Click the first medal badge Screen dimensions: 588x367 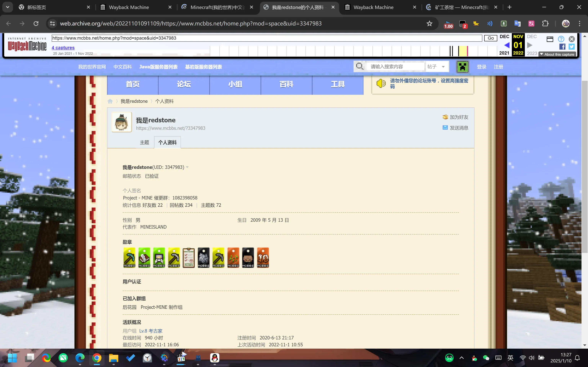pyautogui.click(x=129, y=257)
